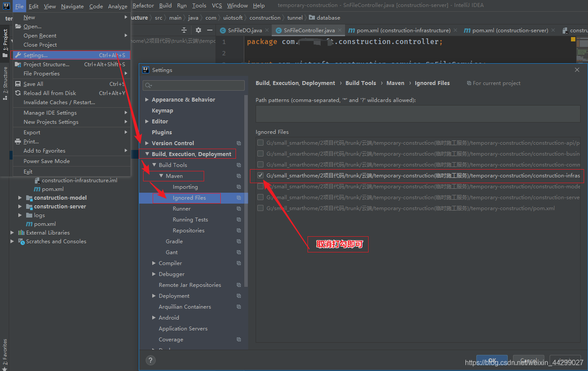Open the Structure tool window tab
The width and height of the screenshot is (588, 371).
(5, 83)
